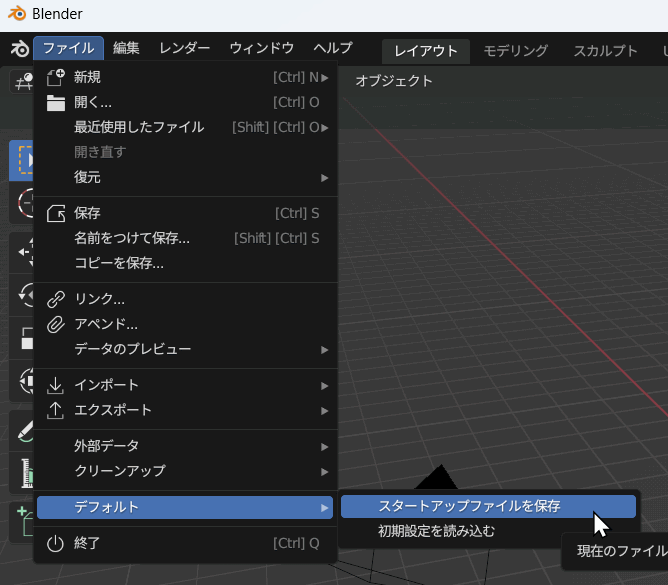Choose アペンド... from the File menu
The height and width of the screenshot is (585, 668).
pos(185,324)
